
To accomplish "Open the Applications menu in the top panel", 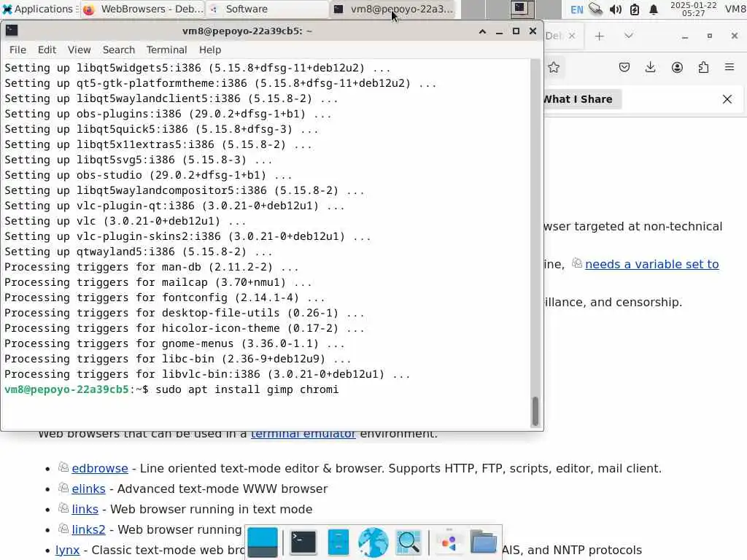I will (38, 9).
